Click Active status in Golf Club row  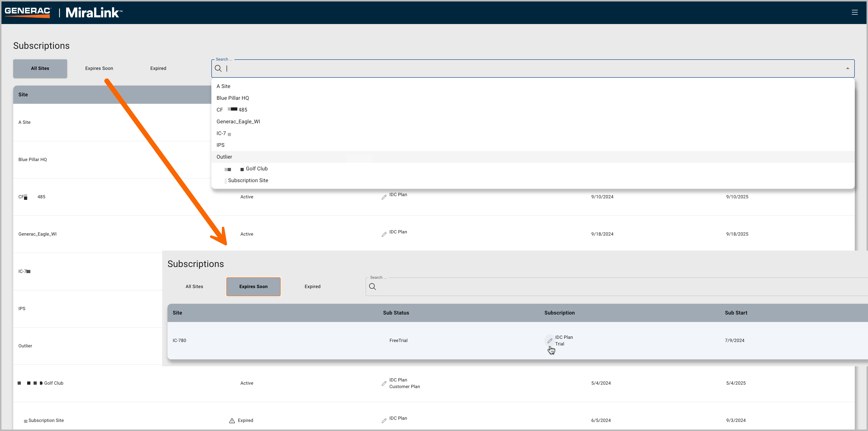coord(247,383)
